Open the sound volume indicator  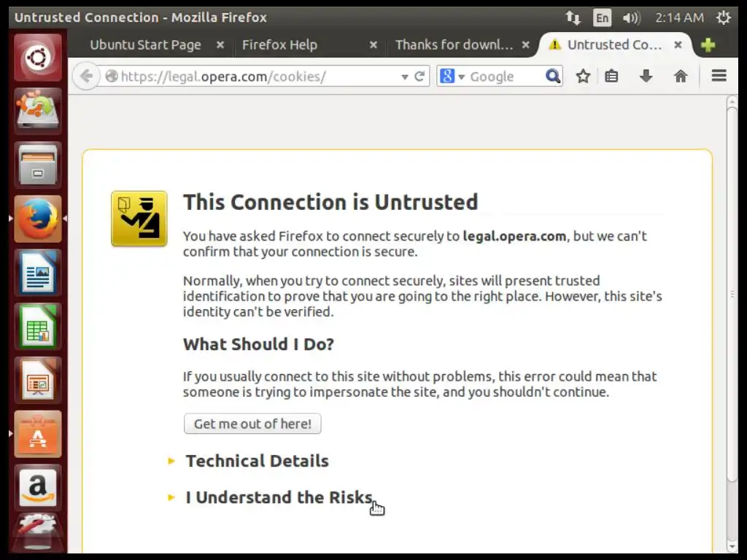click(631, 18)
